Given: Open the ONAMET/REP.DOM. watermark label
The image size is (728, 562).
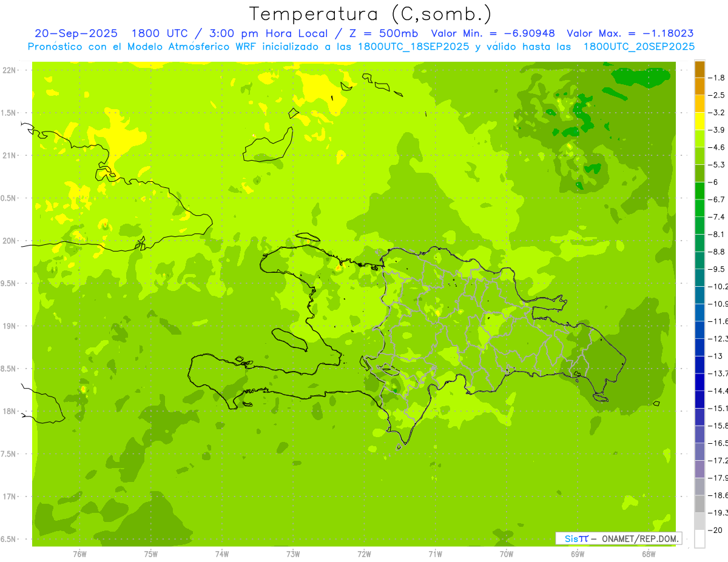Looking at the screenshot, I should (639, 538).
